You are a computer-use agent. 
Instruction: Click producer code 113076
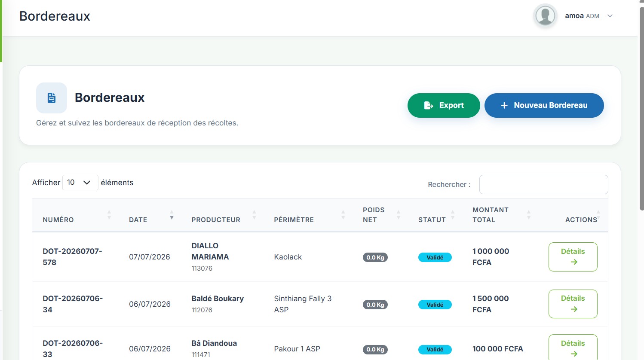(x=202, y=268)
